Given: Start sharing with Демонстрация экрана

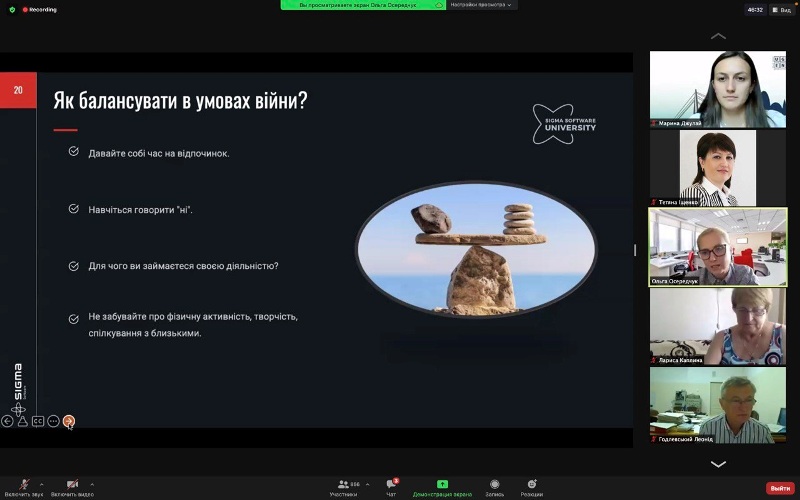Looking at the screenshot, I should (x=442, y=487).
